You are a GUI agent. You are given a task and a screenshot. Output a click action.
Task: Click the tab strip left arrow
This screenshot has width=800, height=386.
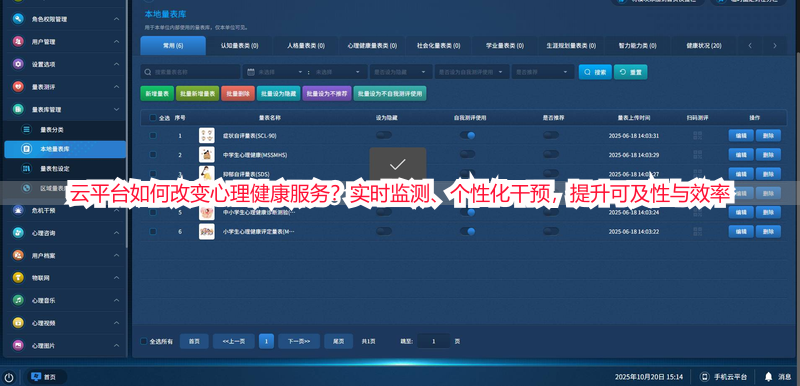coord(750,45)
